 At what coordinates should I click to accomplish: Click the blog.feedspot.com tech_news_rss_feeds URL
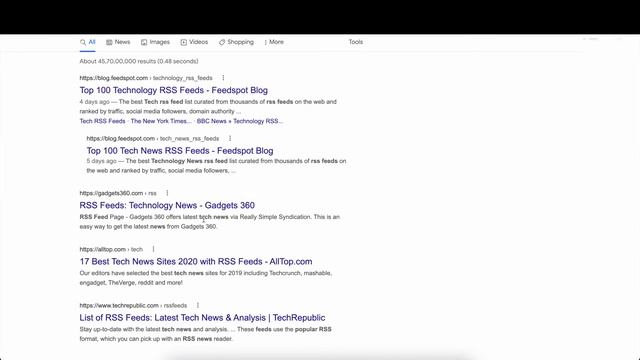point(153,138)
